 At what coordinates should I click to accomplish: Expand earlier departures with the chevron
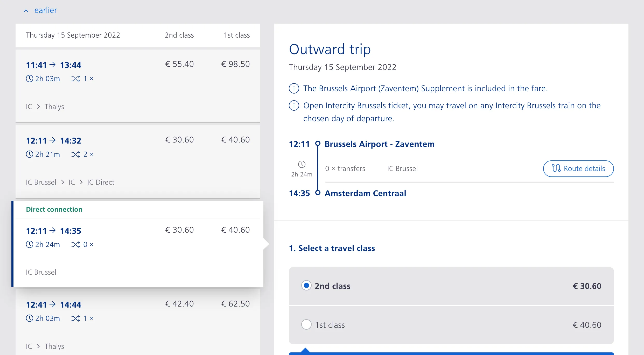click(26, 11)
